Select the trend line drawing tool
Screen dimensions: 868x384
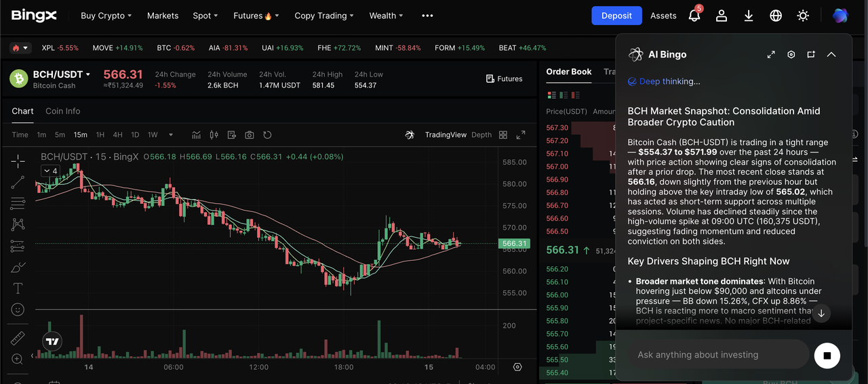(18, 182)
